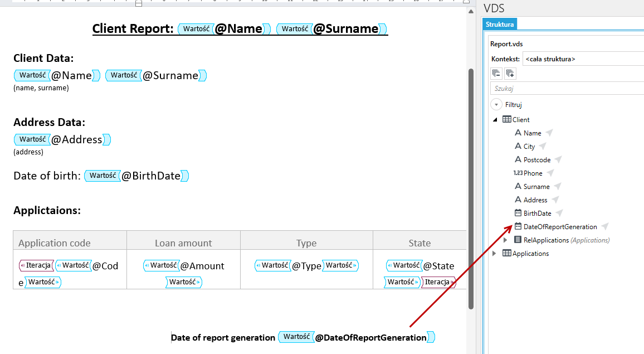
Task: Expand the RelApplications node
Action: click(506, 240)
